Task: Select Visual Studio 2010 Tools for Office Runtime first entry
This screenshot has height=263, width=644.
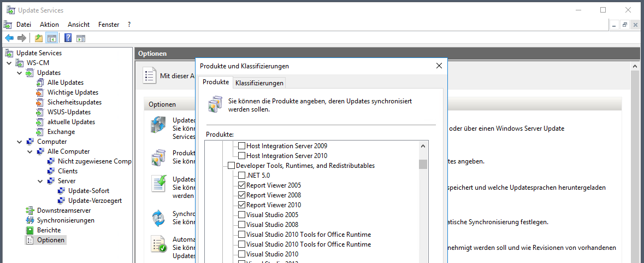Action: point(309,235)
